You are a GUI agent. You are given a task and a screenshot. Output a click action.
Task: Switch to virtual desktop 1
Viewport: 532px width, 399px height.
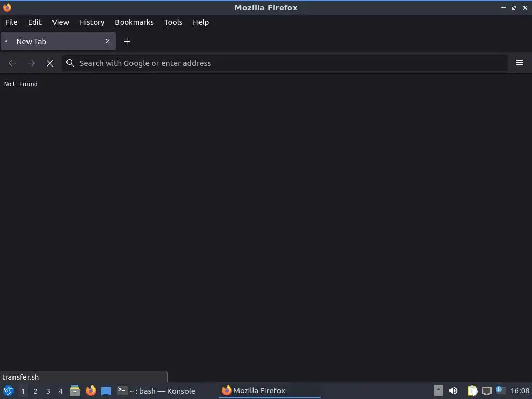(x=23, y=391)
